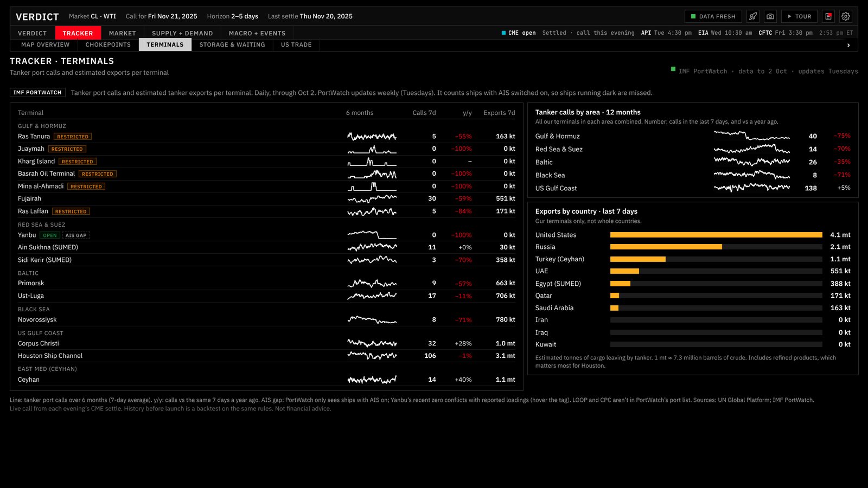This screenshot has height=488, width=868.
Task: Click the Novorossiysk 6-month sparkline
Action: coord(372,320)
